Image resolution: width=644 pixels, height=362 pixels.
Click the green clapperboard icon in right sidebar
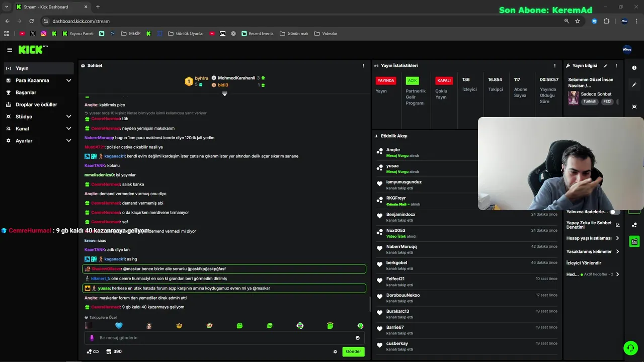coord(634,241)
